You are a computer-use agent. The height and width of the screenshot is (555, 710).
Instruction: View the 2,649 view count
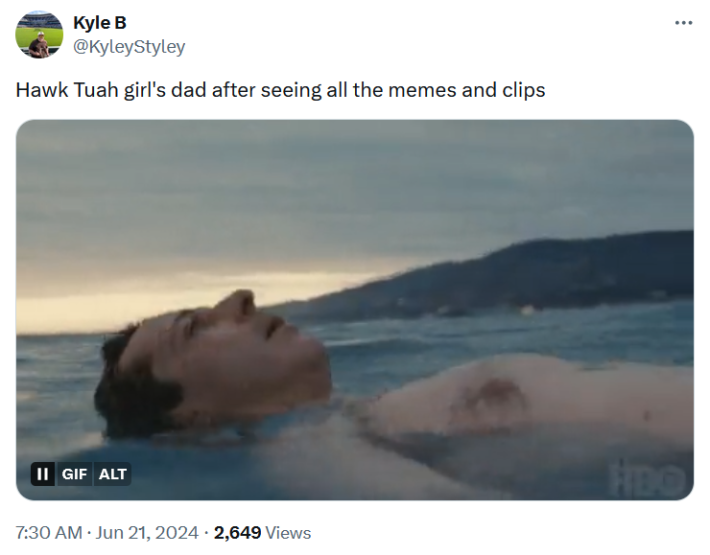[237, 533]
